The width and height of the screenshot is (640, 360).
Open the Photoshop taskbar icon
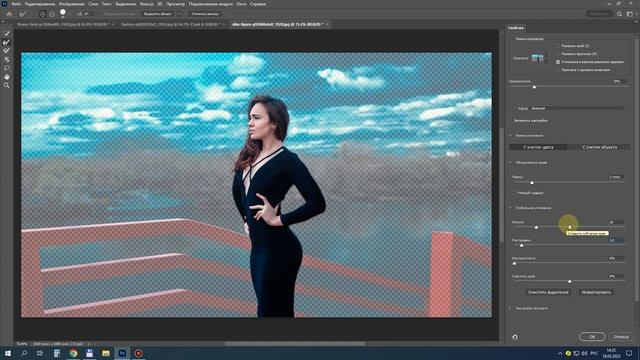[x=122, y=353]
